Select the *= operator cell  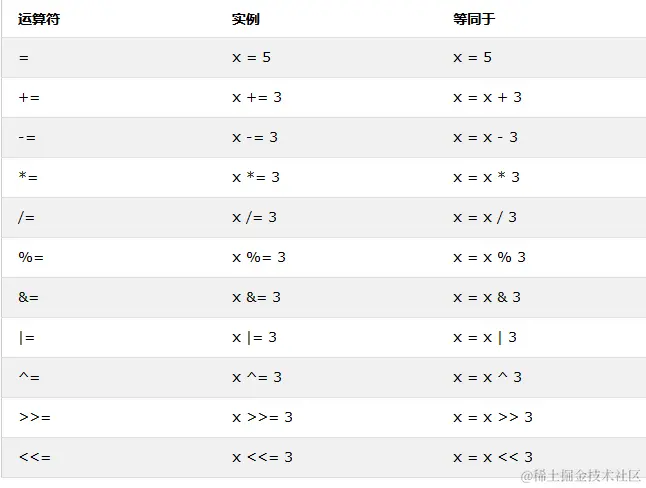[28, 177]
